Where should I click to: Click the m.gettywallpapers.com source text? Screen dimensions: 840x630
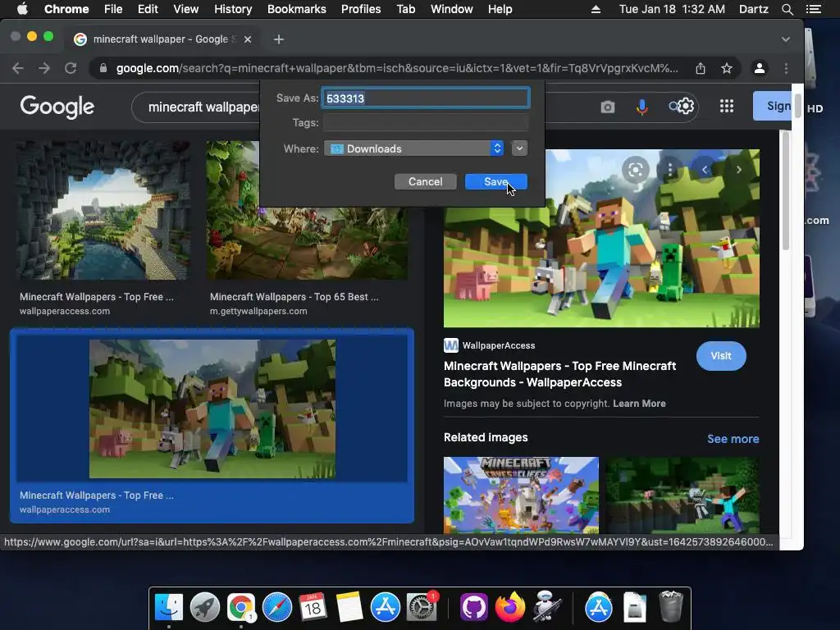point(258,311)
